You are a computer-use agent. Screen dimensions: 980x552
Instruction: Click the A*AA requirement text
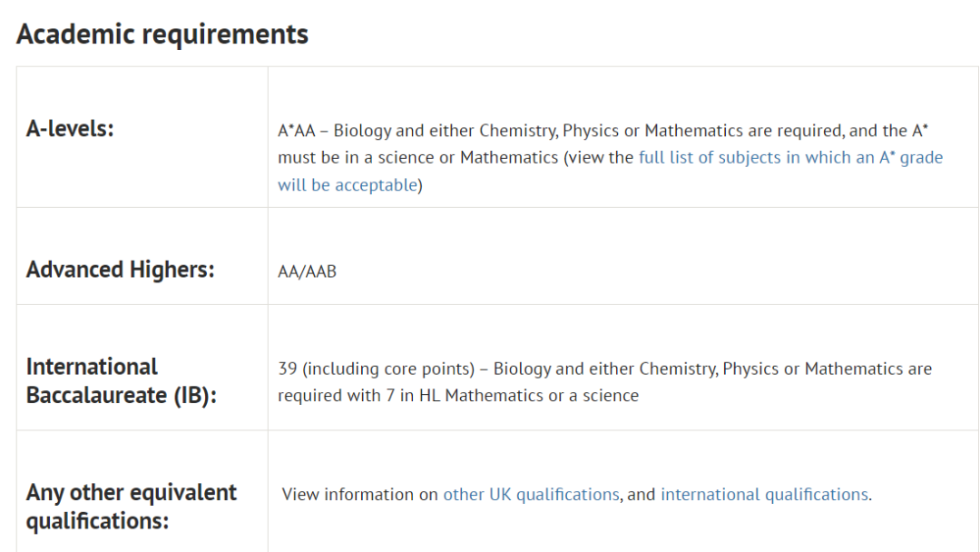coord(296,131)
